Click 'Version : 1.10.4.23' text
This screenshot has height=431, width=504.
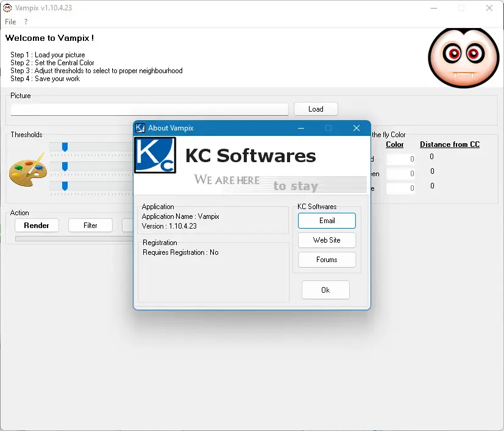(x=169, y=226)
